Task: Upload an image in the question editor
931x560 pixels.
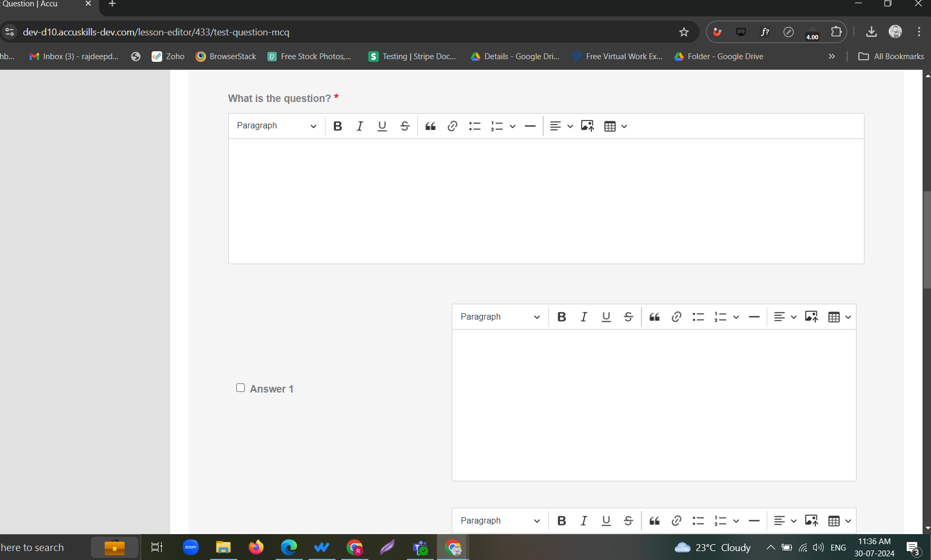Action: click(587, 126)
